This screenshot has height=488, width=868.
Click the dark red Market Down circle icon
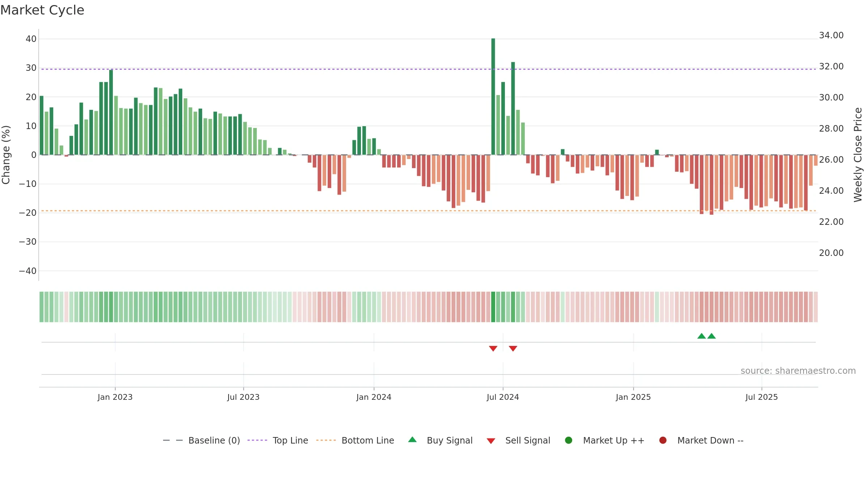(663, 440)
